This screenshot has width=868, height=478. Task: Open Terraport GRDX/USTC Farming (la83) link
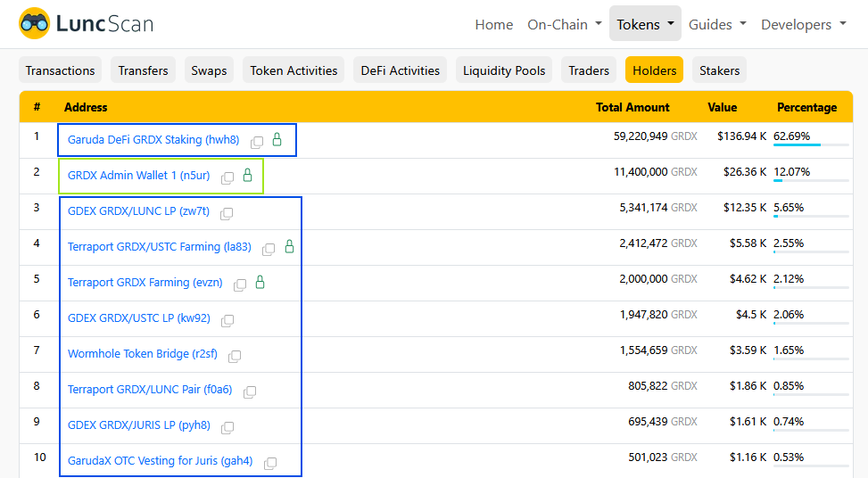click(160, 247)
